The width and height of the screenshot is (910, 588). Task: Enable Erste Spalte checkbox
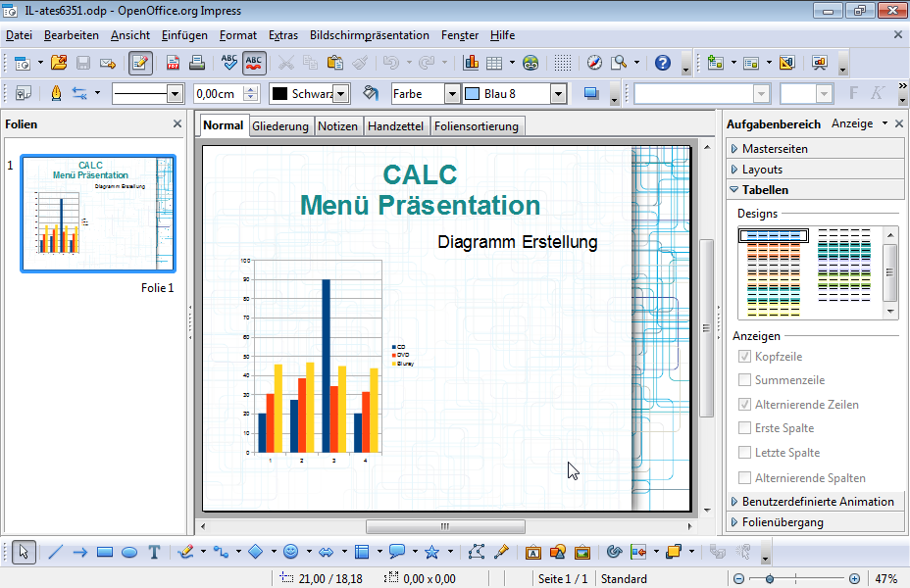pos(744,428)
